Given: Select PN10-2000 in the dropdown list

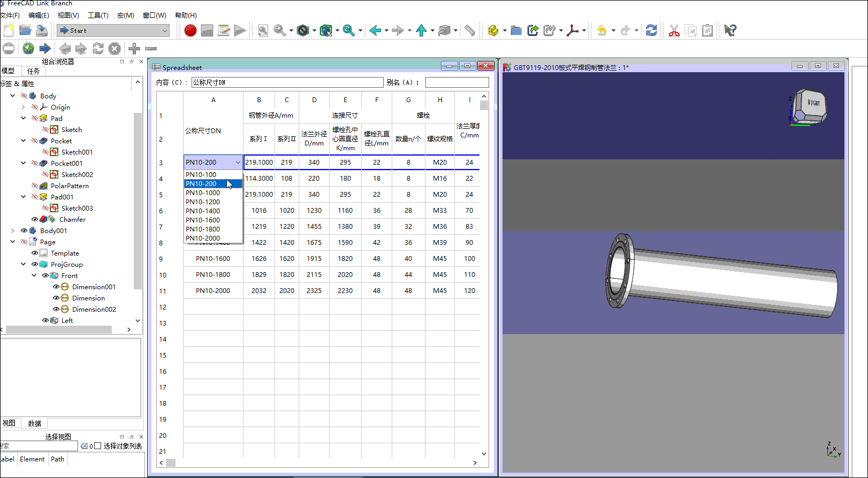Looking at the screenshot, I should [213, 238].
